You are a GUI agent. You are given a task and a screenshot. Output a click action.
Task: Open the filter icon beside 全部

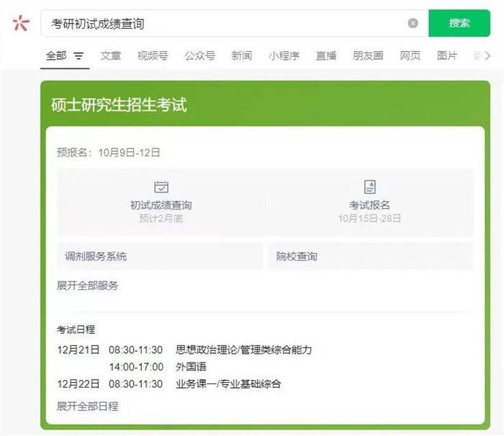(x=78, y=56)
